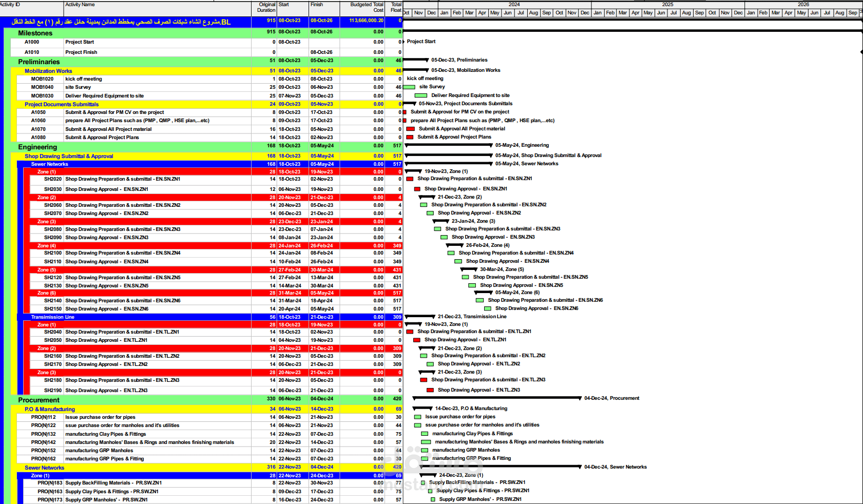Screen dimensions: 863x504
Task: Click the Procurement summary bar in Gantt
Action: (x=497, y=398)
